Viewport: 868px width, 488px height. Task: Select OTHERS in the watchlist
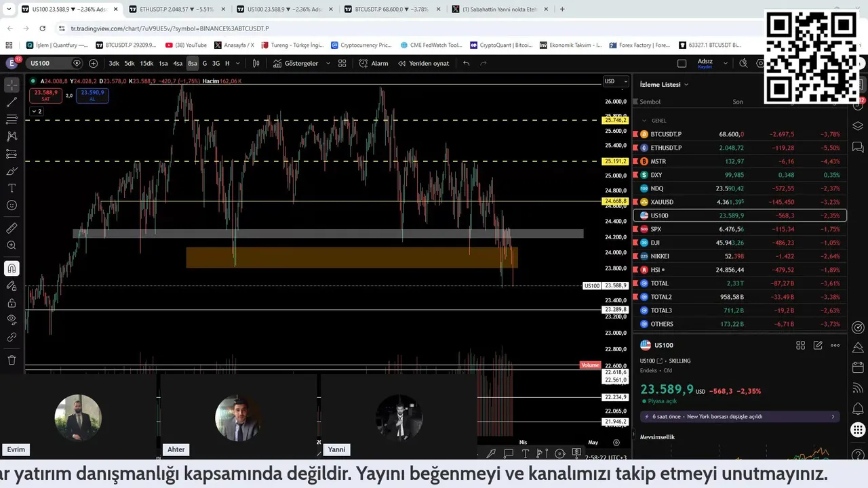[739, 324]
